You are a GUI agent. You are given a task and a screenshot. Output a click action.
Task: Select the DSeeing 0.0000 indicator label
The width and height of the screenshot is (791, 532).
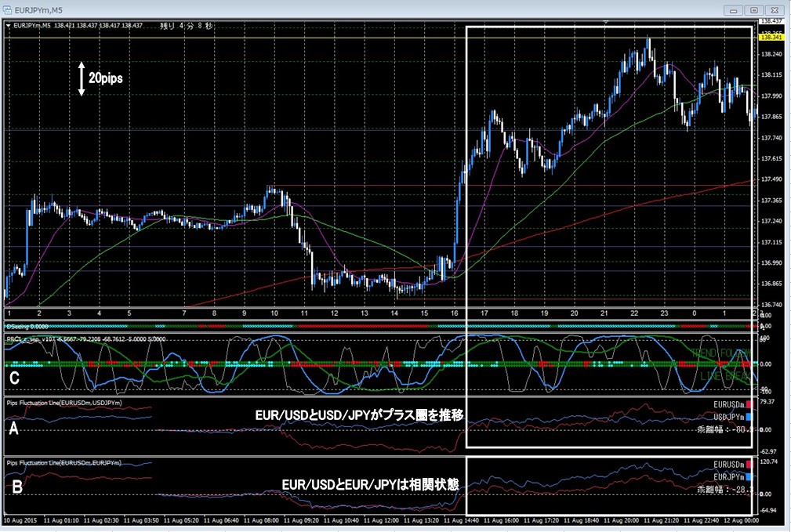pos(27,327)
